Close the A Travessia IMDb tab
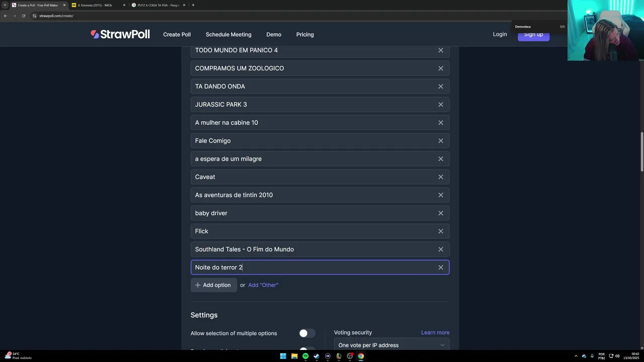The width and height of the screenshot is (644, 362). (124, 5)
